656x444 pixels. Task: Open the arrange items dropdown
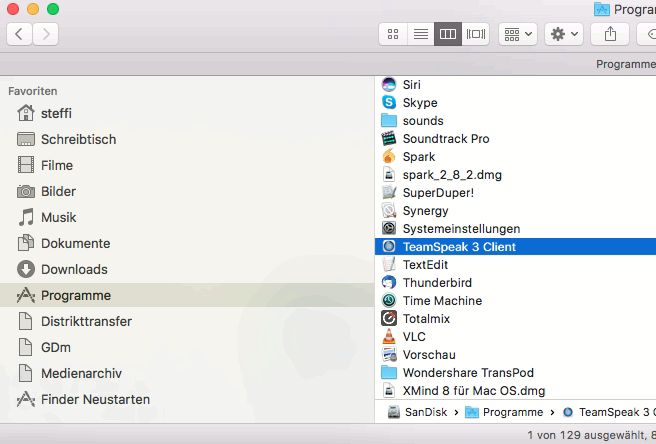[518, 34]
